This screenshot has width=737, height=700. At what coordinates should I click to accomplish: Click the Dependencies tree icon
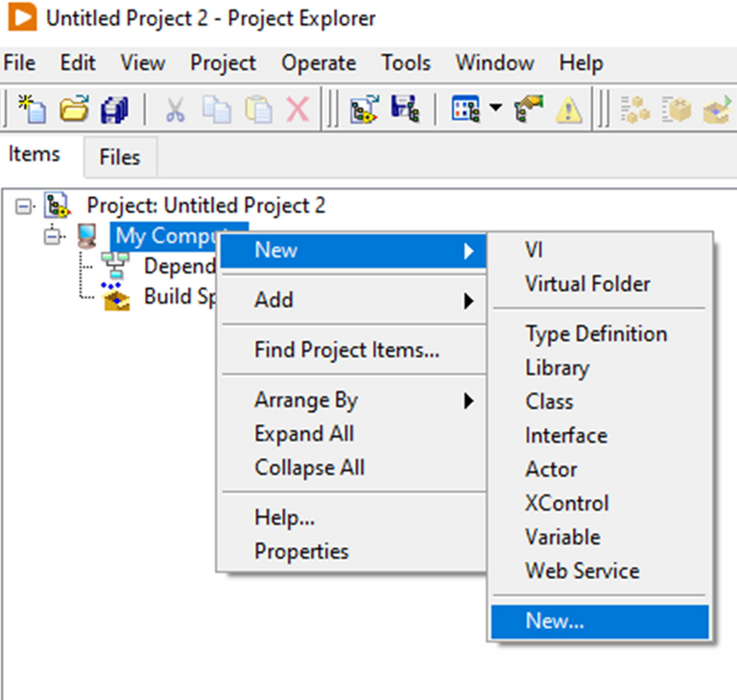coord(115,266)
